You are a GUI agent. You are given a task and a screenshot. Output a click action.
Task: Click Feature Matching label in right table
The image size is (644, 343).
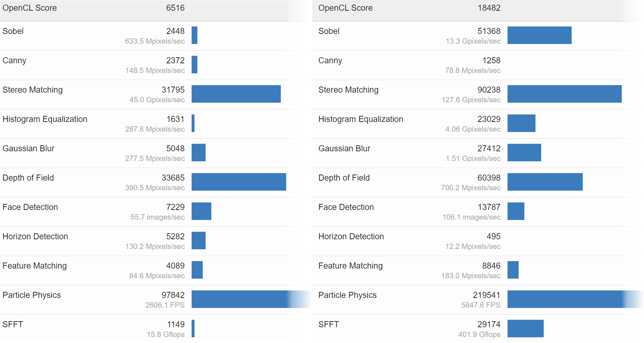click(x=350, y=266)
